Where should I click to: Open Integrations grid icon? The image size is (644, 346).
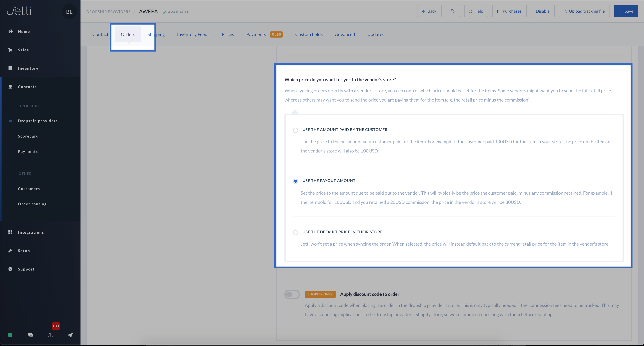10,232
